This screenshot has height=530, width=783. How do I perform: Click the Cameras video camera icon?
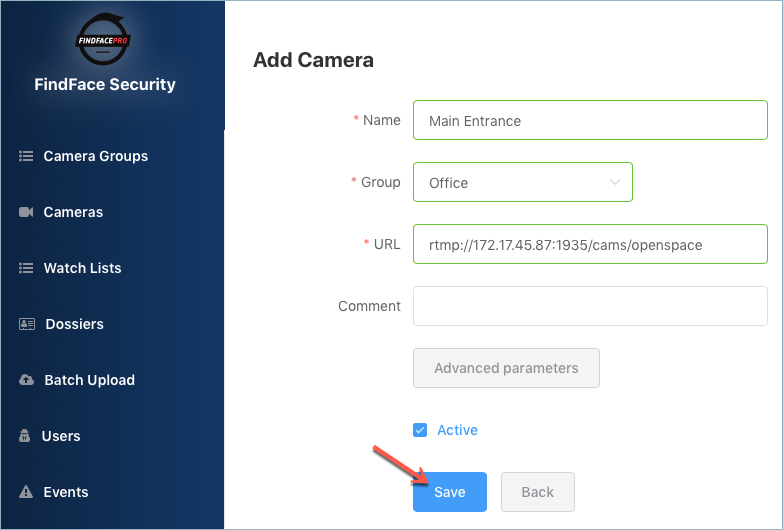(26, 212)
